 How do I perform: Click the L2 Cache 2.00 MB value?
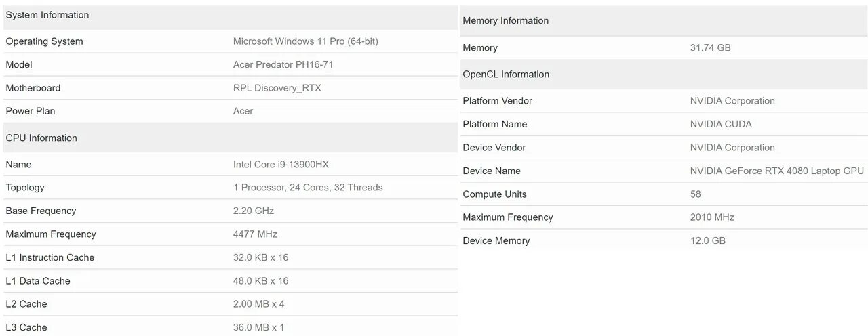258,304
